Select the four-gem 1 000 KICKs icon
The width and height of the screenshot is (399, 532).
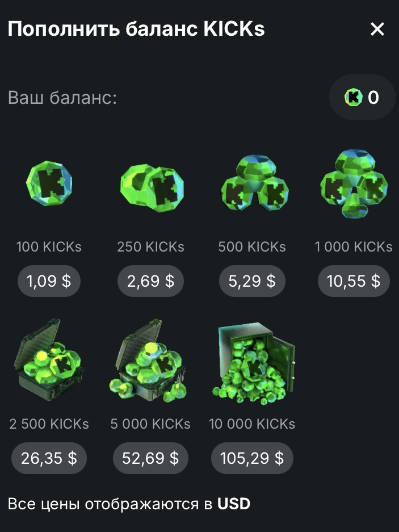(x=354, y=183)
